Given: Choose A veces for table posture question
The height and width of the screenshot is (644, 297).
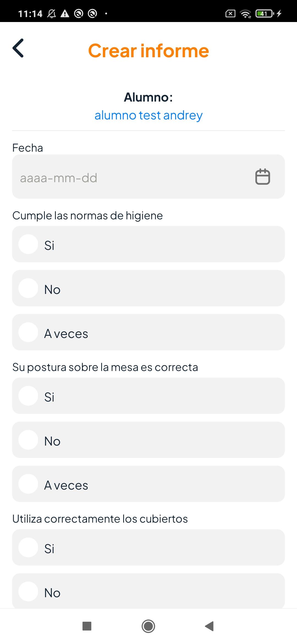Looking at the screenshot, I should pos(148,484).
